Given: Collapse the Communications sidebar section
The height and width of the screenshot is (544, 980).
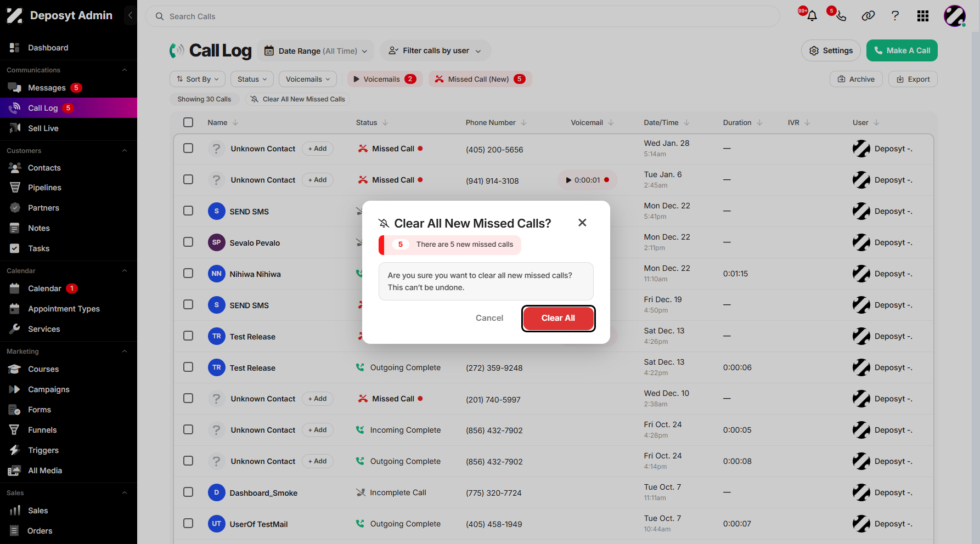Looking at the screenshot, I should pyautogui.click(x=125, y=70).
